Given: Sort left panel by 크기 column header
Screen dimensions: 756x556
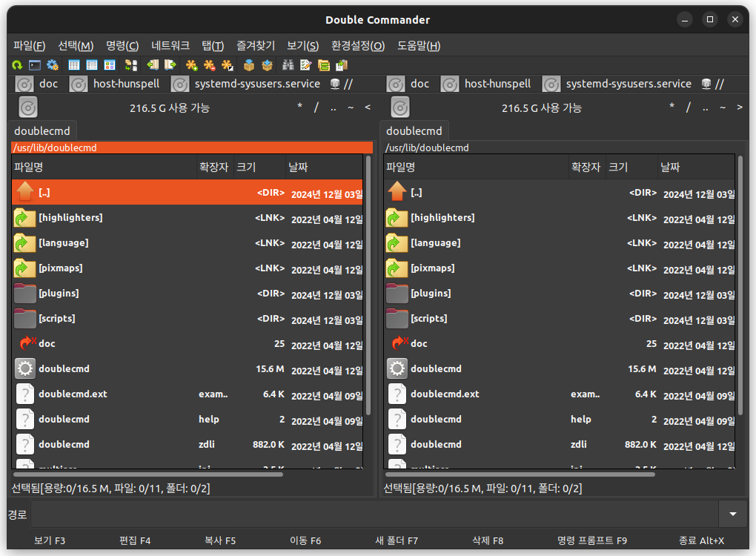Looking at the screenshot, I should [260, 168].
